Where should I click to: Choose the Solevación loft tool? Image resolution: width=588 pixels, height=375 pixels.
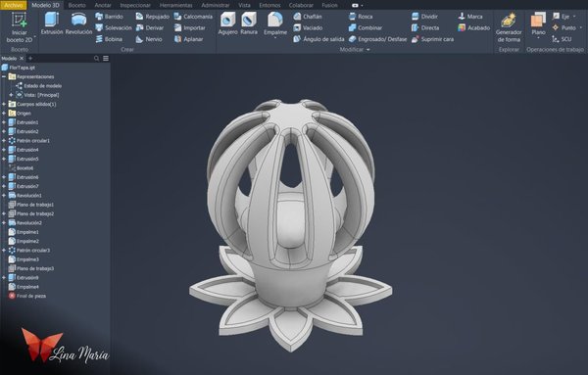pos(114,27)
